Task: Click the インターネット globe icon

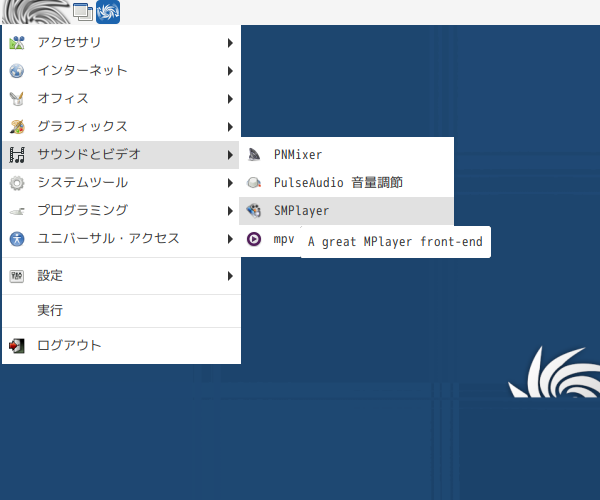Action: coord(17,71)
